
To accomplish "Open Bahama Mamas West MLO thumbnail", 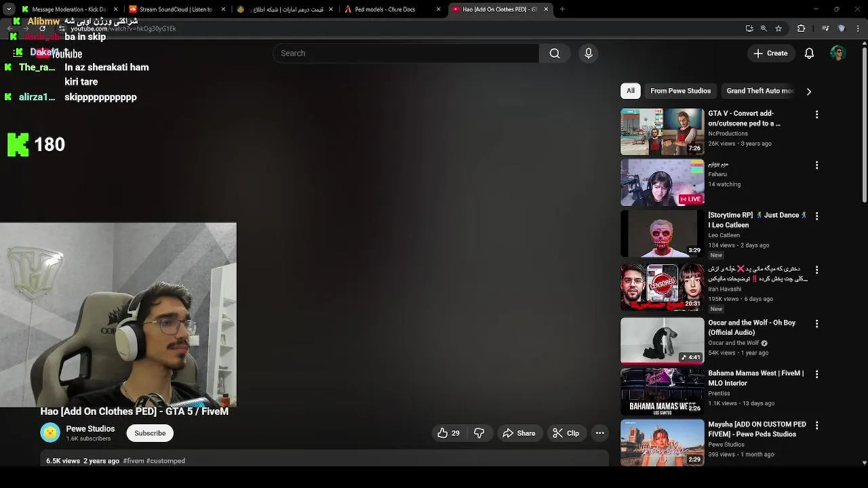I will [x=663, y=392].
